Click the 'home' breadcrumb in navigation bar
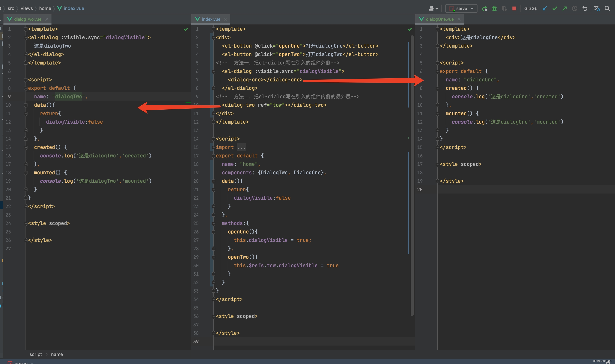Screen dimensions: 615x364 [x=45, y=8]
